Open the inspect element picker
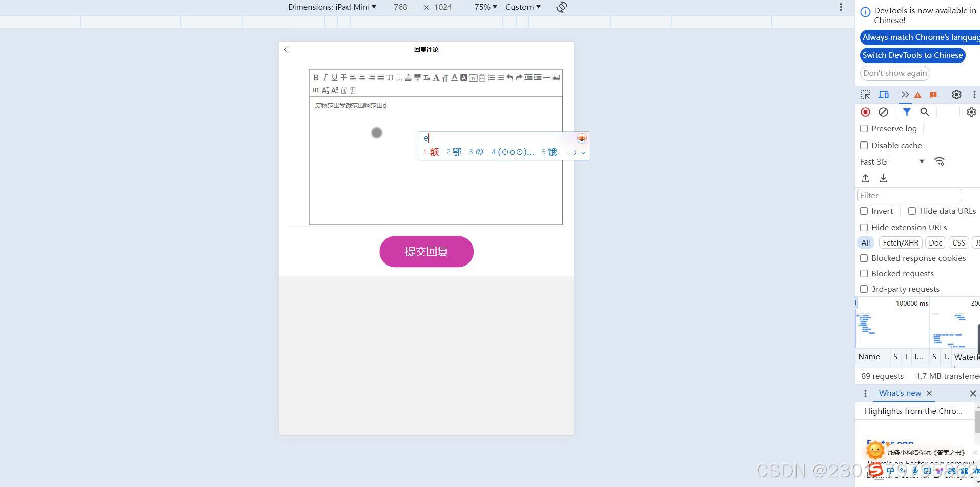 (865, 95)
